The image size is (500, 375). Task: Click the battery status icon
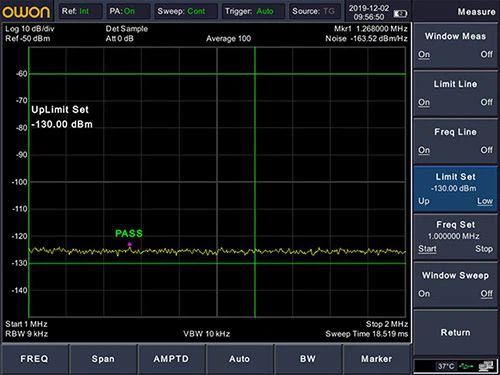pyautogui.click(x=400, y=14)
